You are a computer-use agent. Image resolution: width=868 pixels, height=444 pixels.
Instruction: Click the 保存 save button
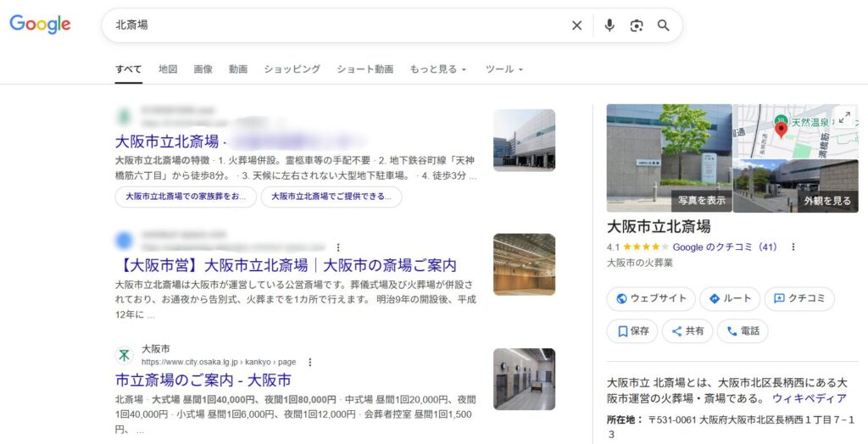632,331
